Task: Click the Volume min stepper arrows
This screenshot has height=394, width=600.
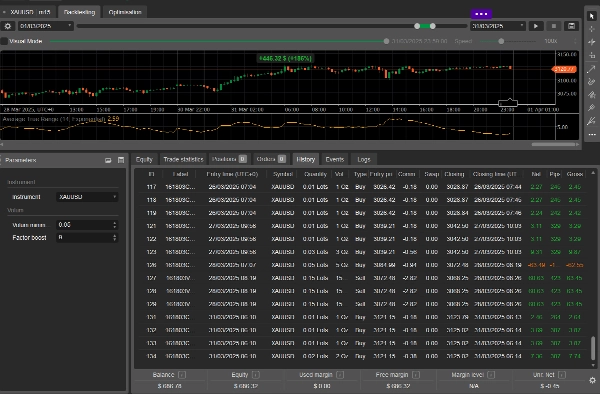Action: [x=114, y=225]
